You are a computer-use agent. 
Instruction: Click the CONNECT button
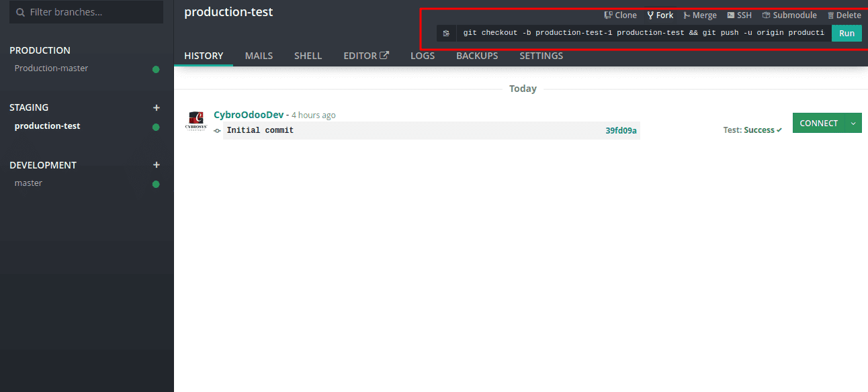pos(818,123)
